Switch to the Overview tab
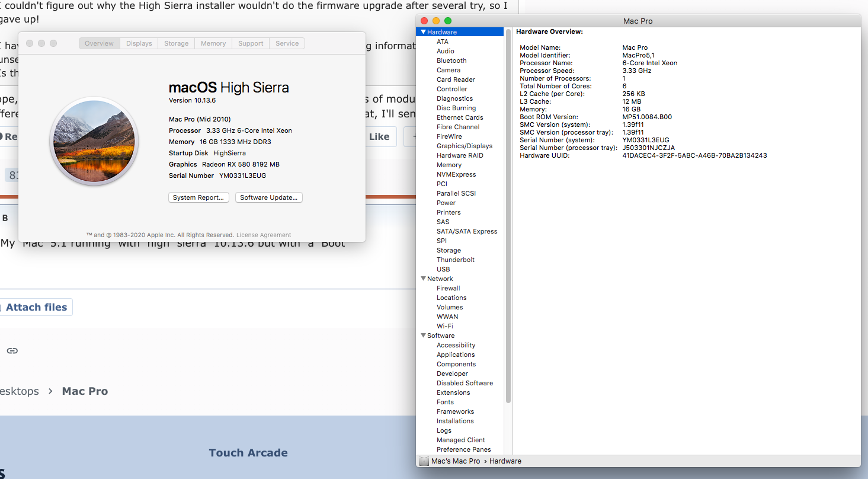 pyautogui.click(x=99, y=43)
